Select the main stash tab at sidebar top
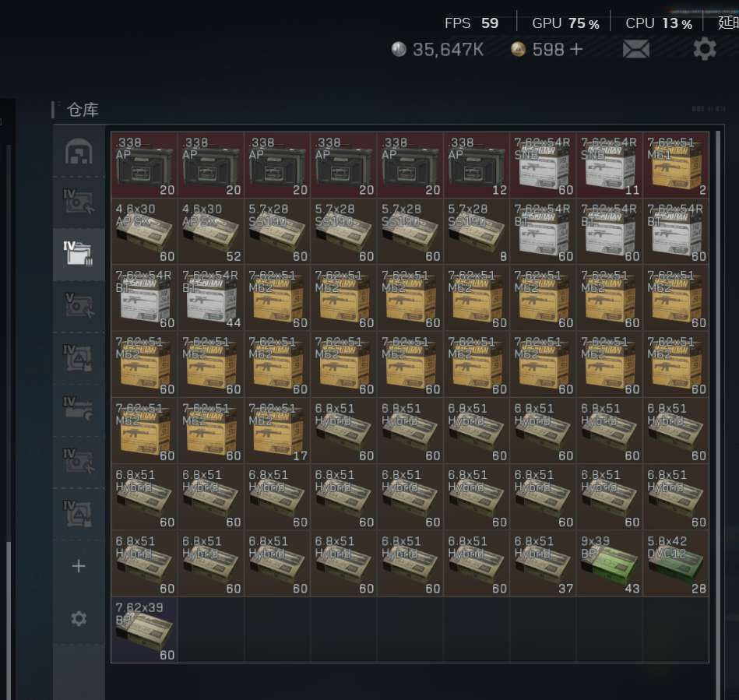The image size is (739, 700). click(79, 151)
